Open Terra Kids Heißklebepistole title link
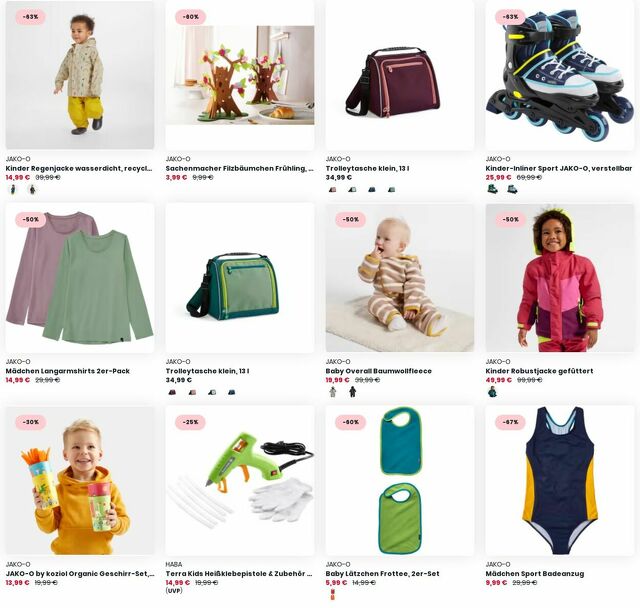Viewport: 640px width, 608px height. click(x=239, y=573)
